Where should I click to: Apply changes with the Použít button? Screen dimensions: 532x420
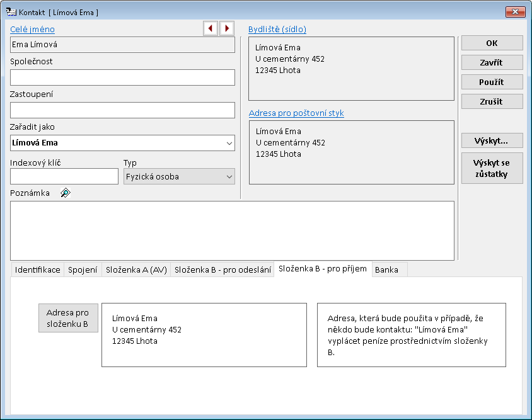click(x=492, y=82)
